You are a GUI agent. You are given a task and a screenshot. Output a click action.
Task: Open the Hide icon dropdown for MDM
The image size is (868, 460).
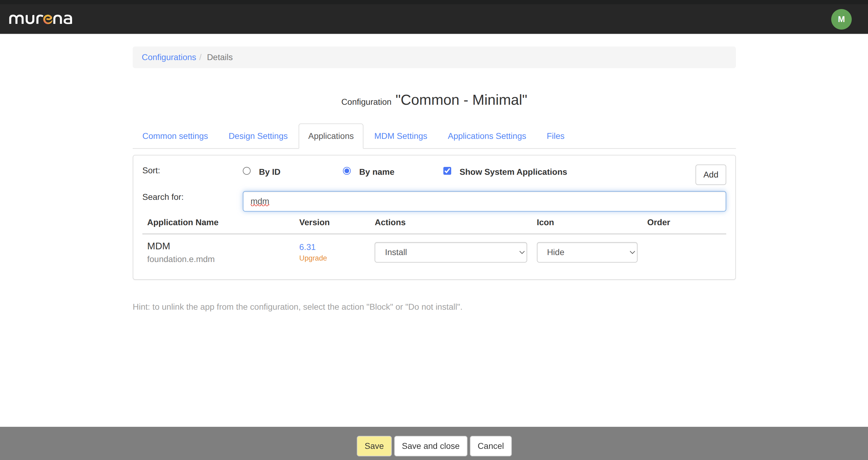(587, 252)
